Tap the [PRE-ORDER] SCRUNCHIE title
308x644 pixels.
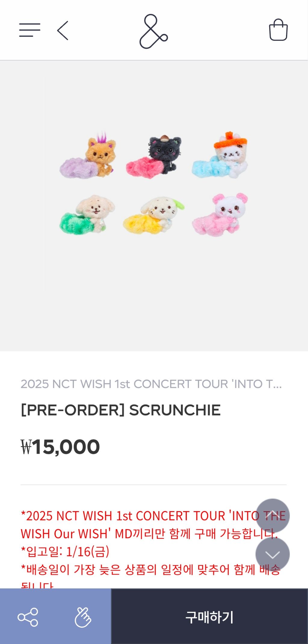121,410
